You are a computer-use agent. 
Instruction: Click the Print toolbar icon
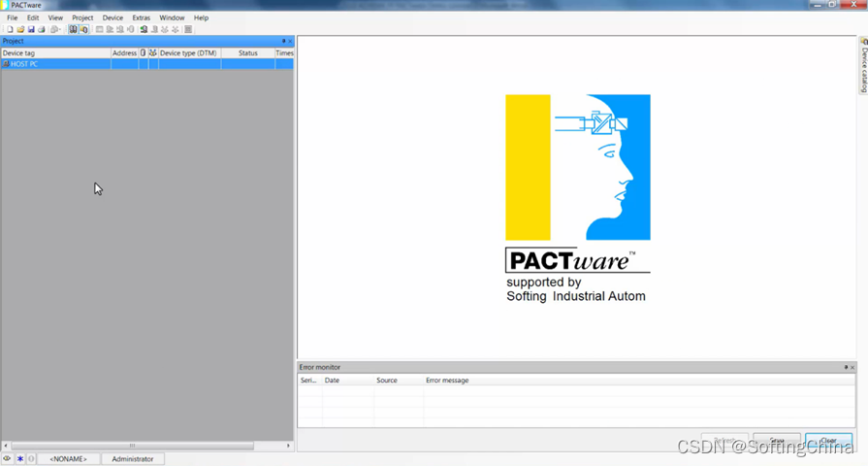[x=41, y=29]
